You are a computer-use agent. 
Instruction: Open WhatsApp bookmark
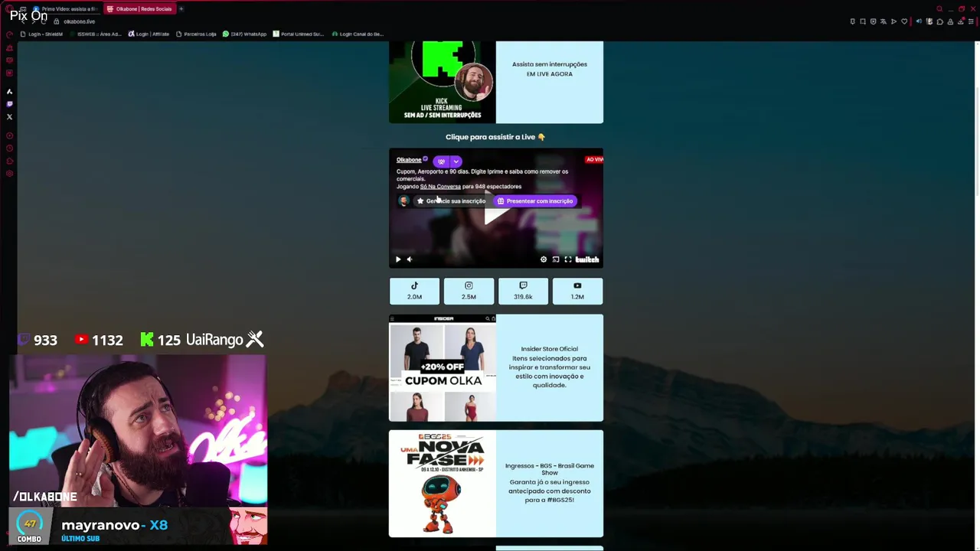pos(245,34)
